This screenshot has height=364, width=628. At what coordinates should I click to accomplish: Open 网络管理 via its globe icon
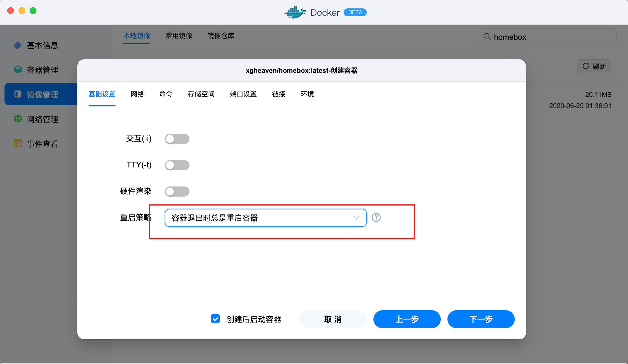[17, 119]
